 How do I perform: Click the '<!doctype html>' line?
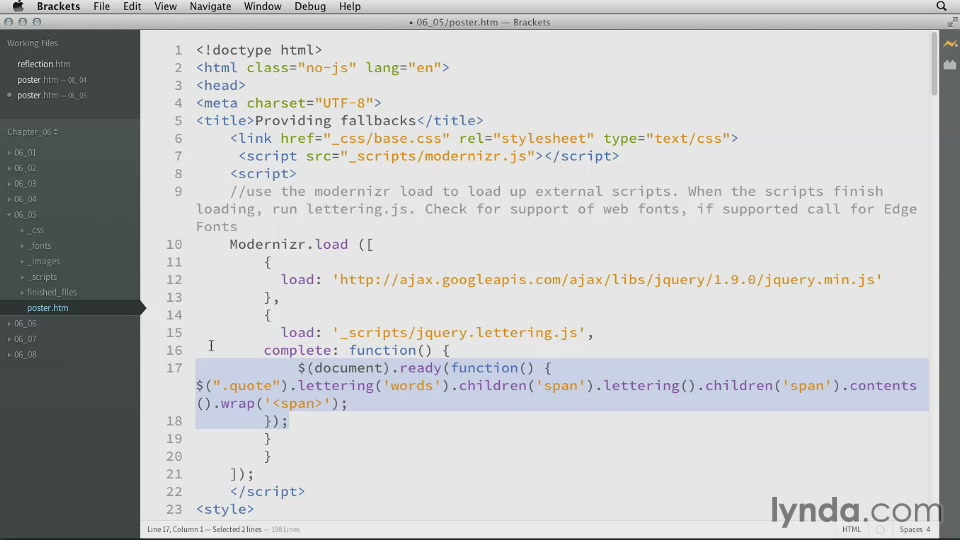tap(259, 50)
